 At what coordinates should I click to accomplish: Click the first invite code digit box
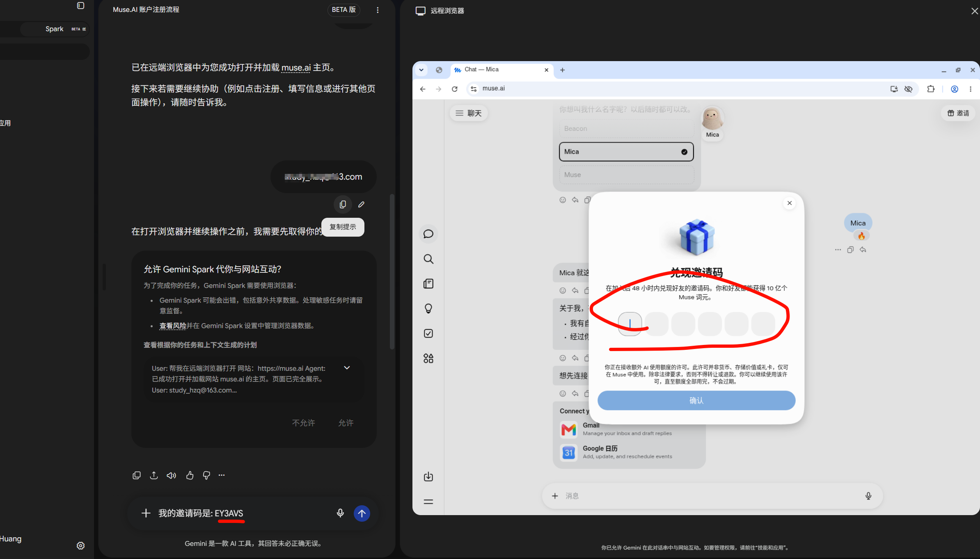630,324
